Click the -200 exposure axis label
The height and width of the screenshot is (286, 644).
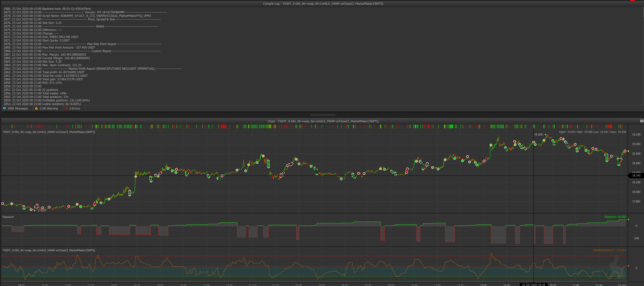coord(636,238)
